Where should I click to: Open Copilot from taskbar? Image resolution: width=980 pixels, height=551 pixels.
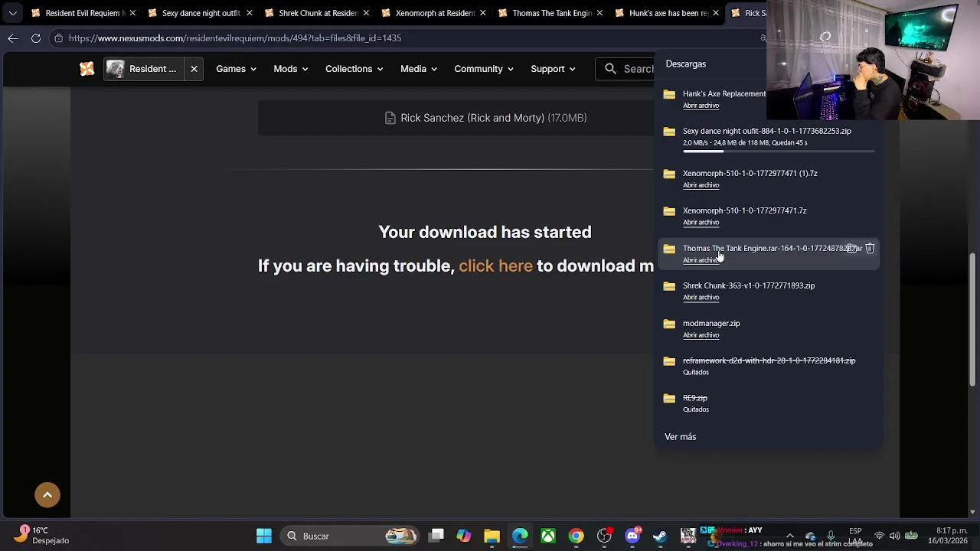tap(464, 536)
